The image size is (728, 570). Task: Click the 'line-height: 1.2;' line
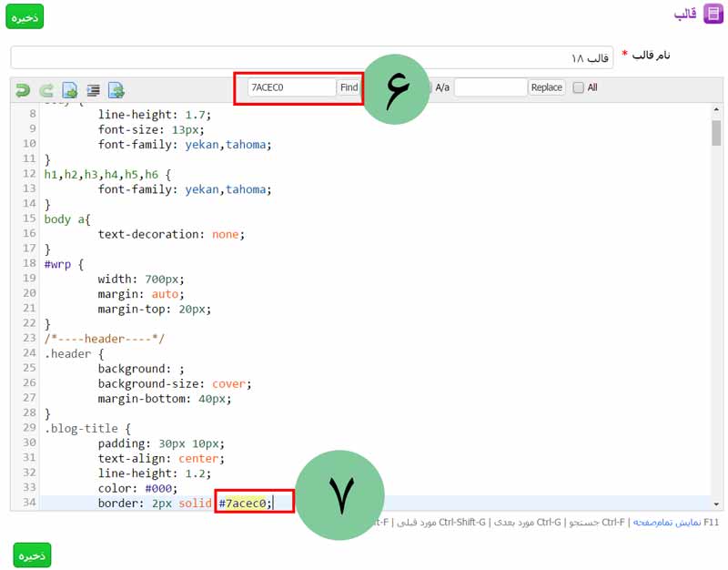[155, 473]
